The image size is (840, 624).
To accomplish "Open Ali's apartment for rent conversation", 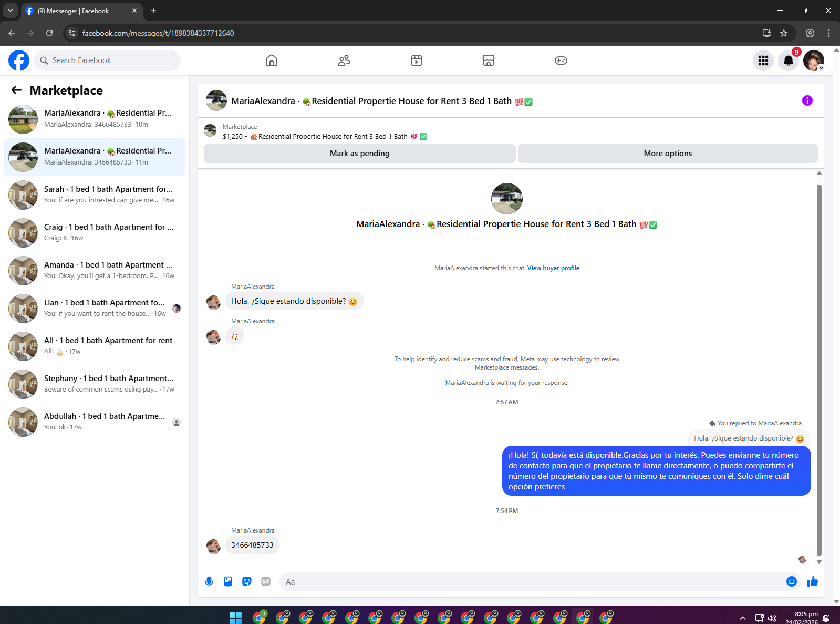I will click(95, 346).
